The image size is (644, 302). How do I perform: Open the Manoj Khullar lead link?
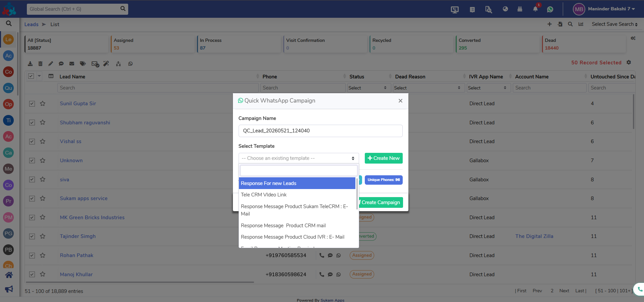coord(76,275)
